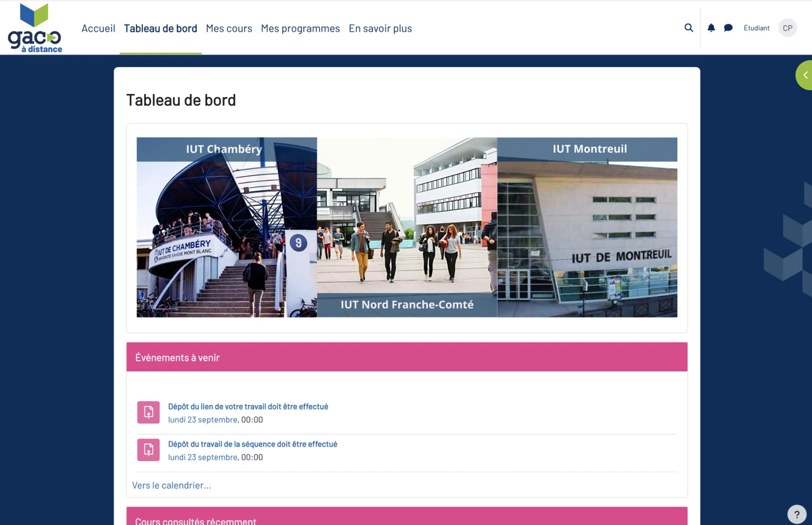This screenshot has height=525, width=812.
Task: Open 'En savoir plus' navigation entry
Action: [380, 28]
